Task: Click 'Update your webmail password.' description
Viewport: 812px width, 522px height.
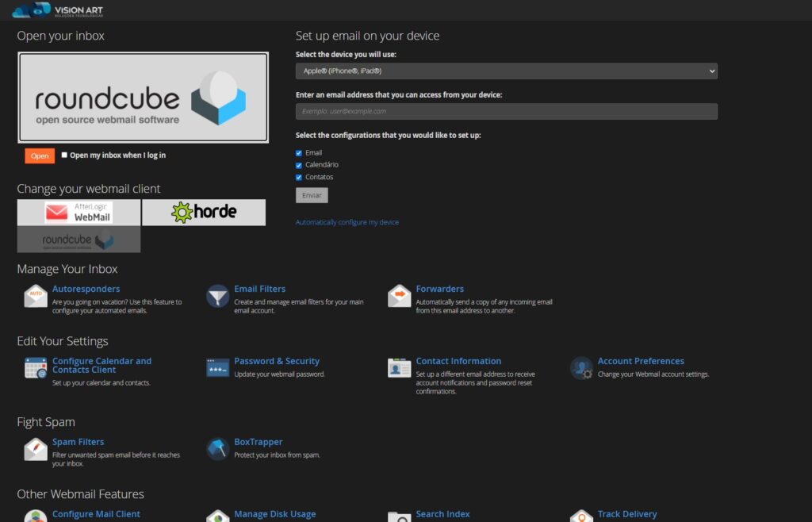Action: pyautogui.click(x=280, y=374)
